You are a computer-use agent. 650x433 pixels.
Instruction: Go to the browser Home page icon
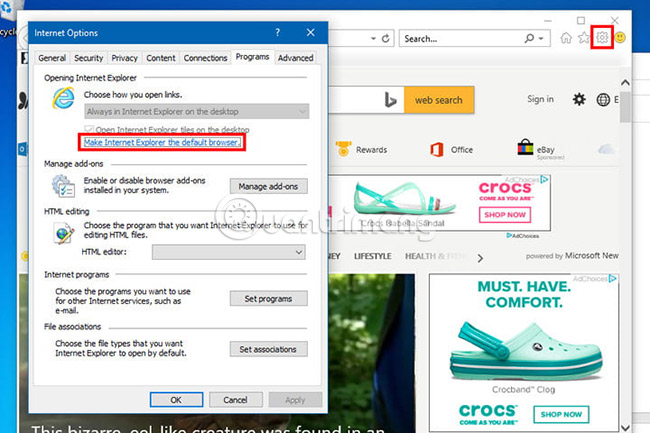[x=566, y=38]
